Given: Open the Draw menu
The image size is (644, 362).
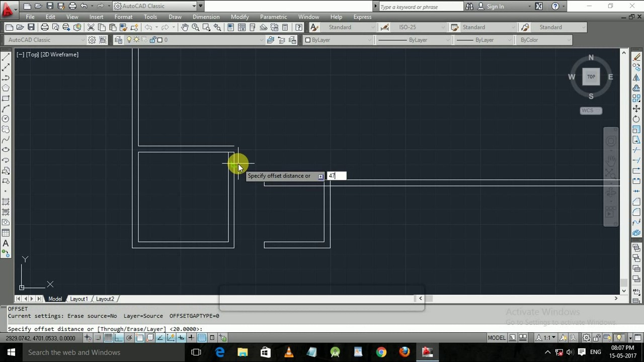Looking at the screenshot, I should coord(175,17).
